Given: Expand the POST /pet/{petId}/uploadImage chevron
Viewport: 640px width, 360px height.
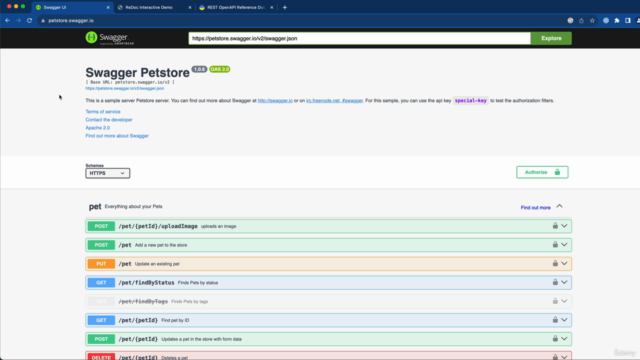Looking at the screenshot, I should coord(564,226).
